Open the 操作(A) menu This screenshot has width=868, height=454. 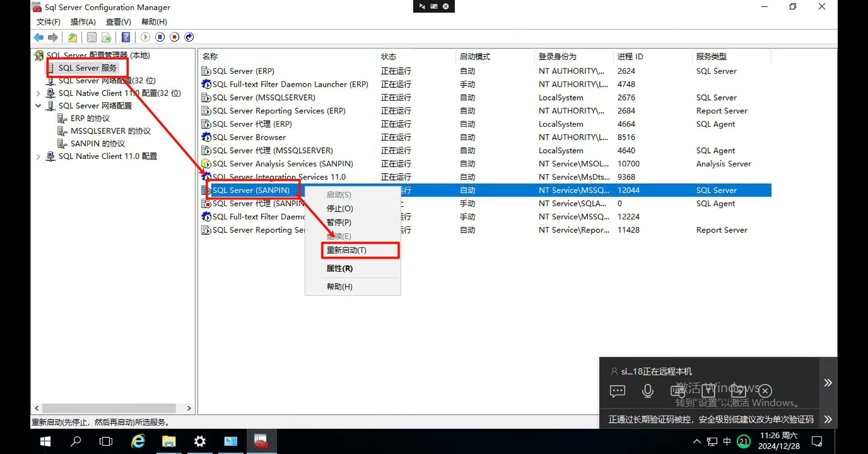tap(83, 22)
